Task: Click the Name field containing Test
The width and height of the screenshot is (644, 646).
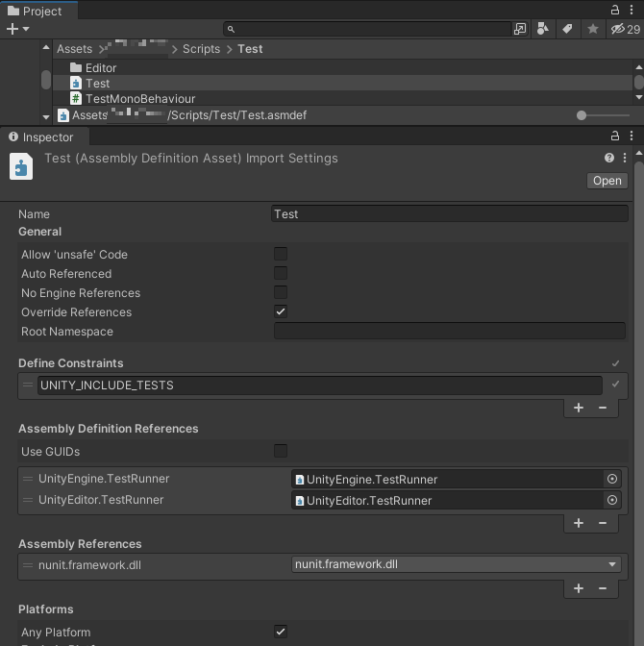Action: pyautogui.click(x=450, y=213)
